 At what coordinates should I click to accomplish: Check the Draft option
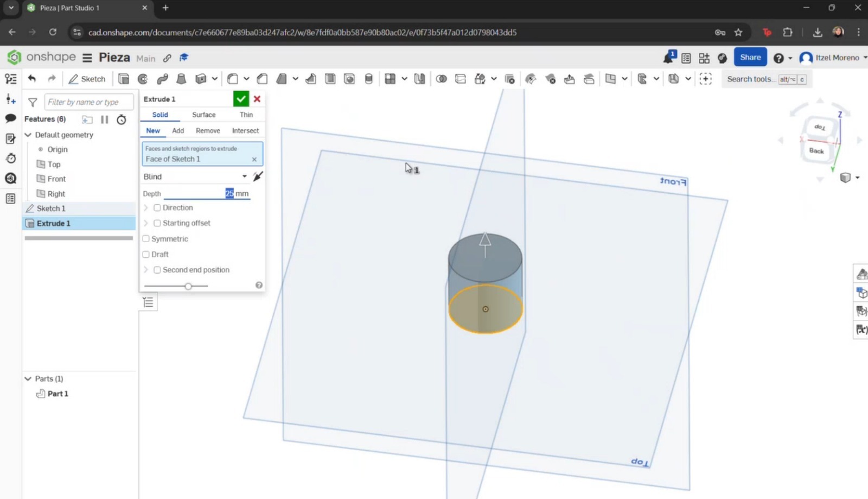(x=145, y=254)
